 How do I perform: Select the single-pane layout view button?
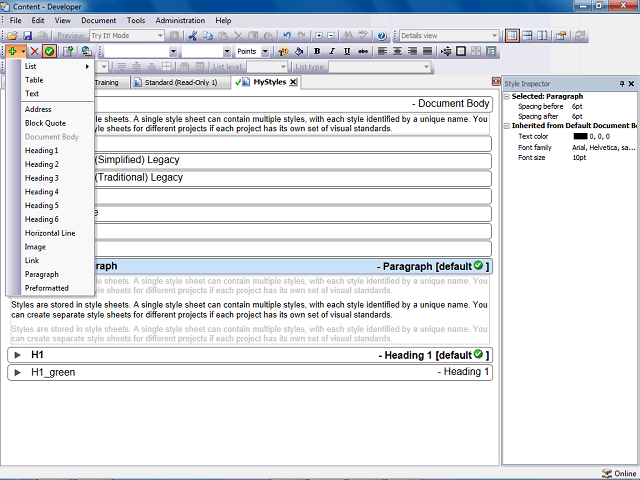512,36
